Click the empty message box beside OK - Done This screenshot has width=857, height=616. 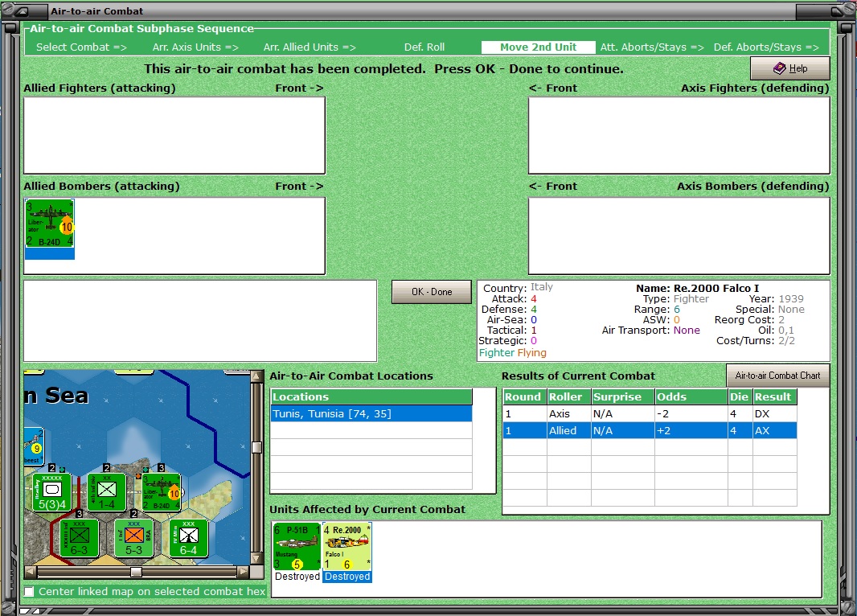point(200,321)
